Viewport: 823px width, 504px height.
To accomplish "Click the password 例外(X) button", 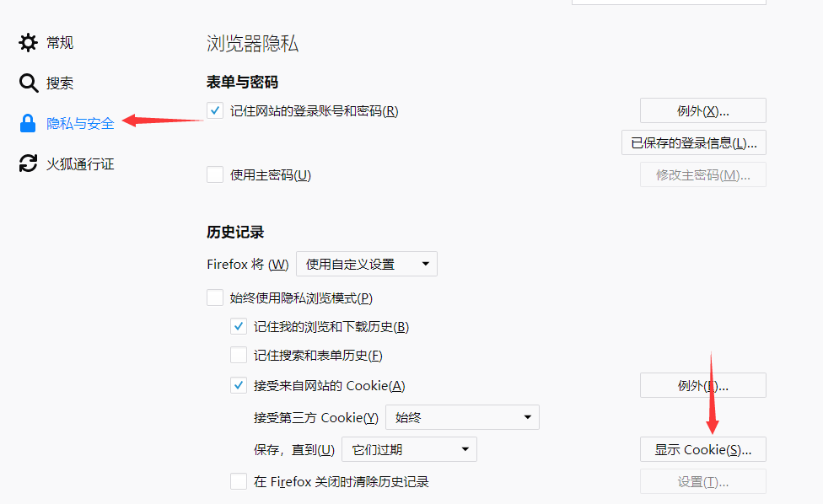I will click(702, 110).
